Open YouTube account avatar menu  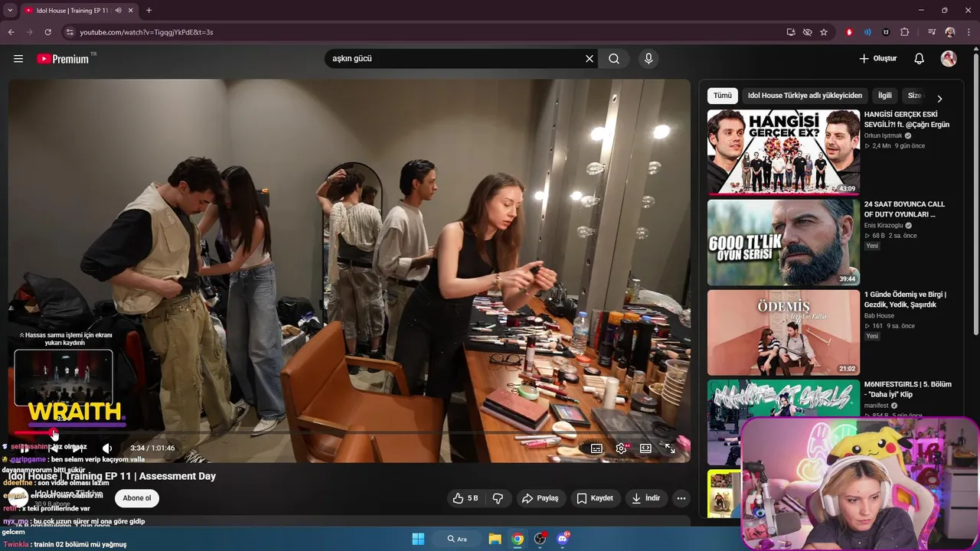949,59
